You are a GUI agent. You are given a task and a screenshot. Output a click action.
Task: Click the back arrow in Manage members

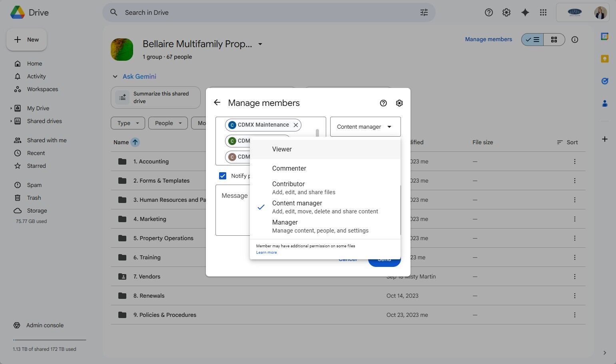(217, 103)
